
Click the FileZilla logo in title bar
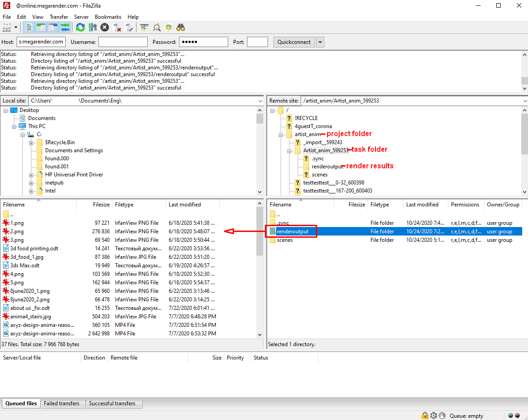point(6,5)
